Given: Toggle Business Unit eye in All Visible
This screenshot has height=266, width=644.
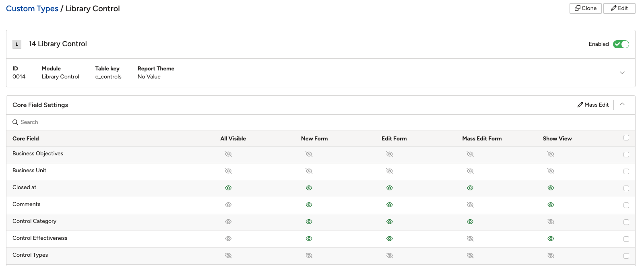Looking at the screenshot, I should [x=228, y=171].
